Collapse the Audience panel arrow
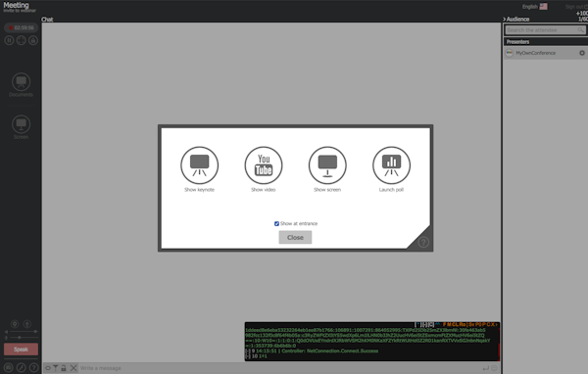The height and width of the screenshot is (374, 588). [505, 20]
